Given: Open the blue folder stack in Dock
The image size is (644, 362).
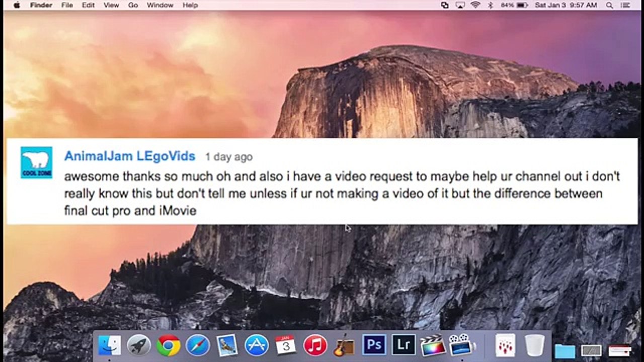Looking at the screenshot, I should point(565,350).
